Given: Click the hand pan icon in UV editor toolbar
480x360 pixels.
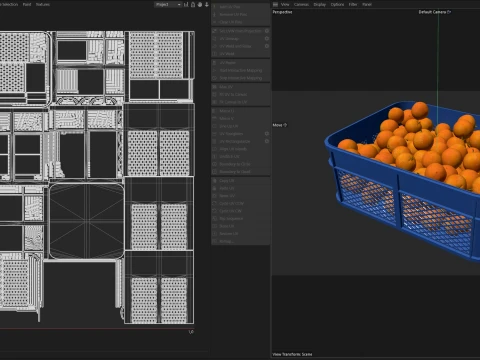Looking at the screenshot, I should coord(200,4).
